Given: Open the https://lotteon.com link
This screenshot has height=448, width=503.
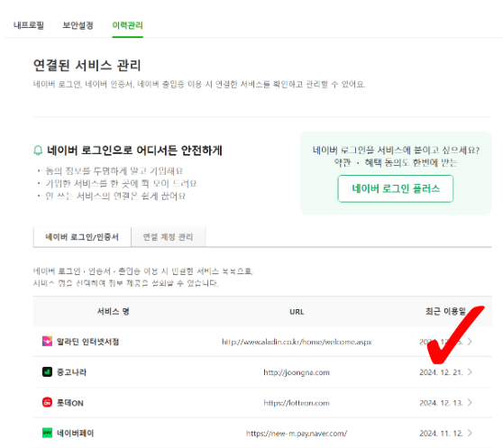Looking at the screenshot, I should 297,403.
